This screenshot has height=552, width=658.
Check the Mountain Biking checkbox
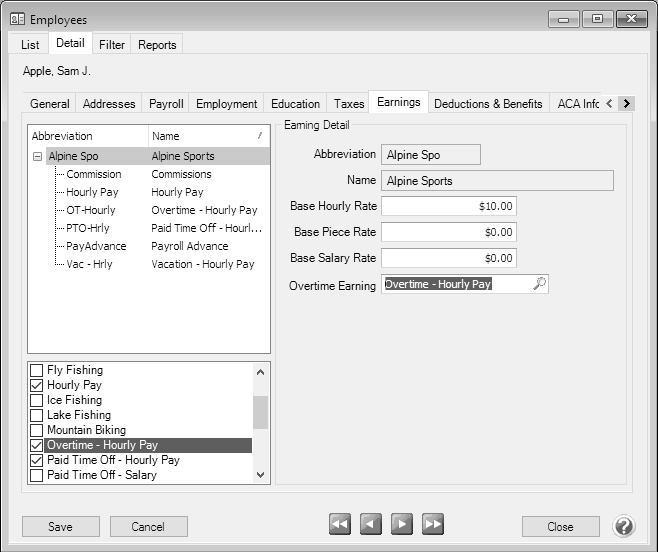coord(37,430)
